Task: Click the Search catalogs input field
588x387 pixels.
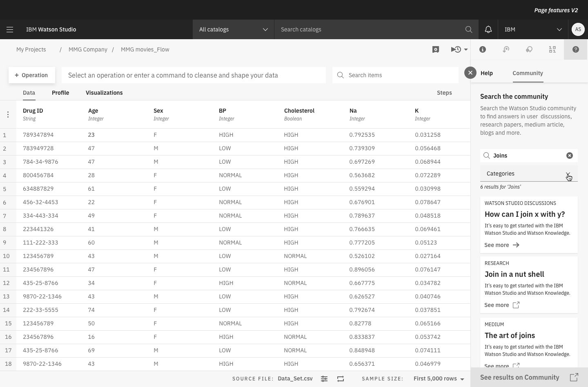Action: [370, 29]
